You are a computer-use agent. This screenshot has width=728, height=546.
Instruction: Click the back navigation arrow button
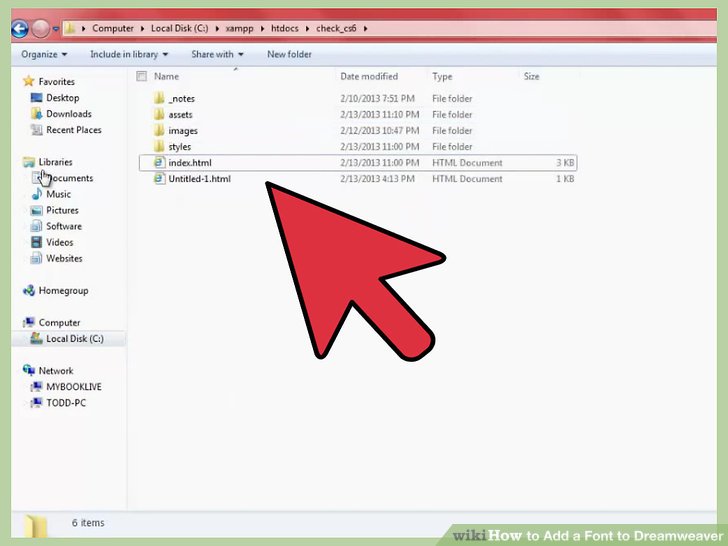(x=20, y=28)
